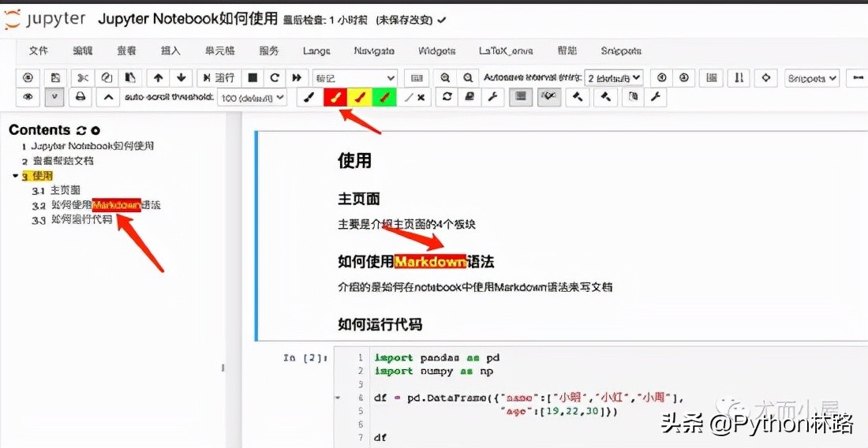Viewport: 868px width, 448px height.
Task: Click the eraser icon in second toolbar row
Action: 470,97
